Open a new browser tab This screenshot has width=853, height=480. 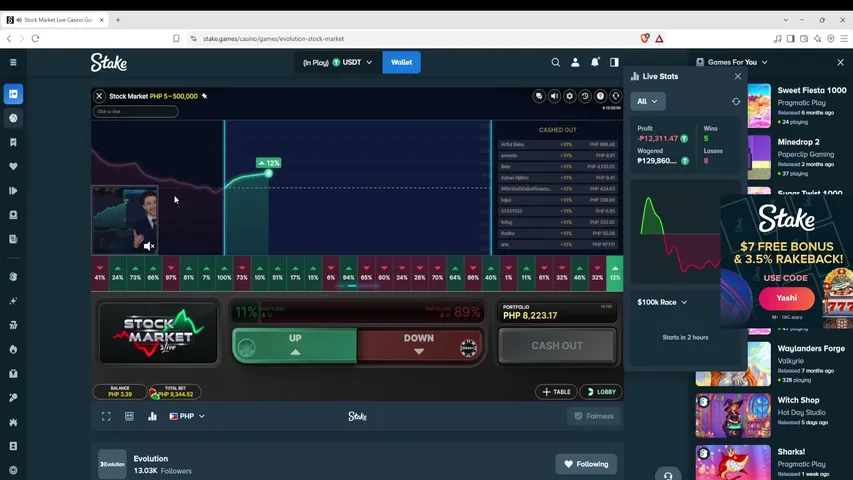pos(118,20)
